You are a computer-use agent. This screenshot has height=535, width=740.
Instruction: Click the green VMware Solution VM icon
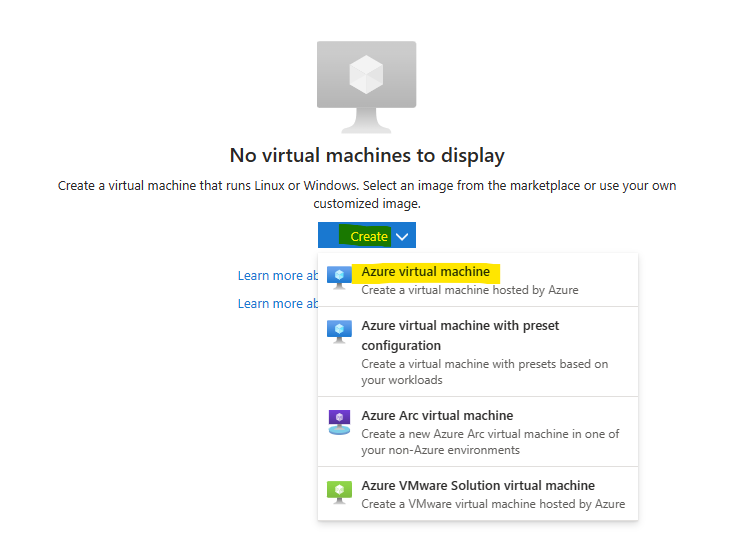coord(339,492)
